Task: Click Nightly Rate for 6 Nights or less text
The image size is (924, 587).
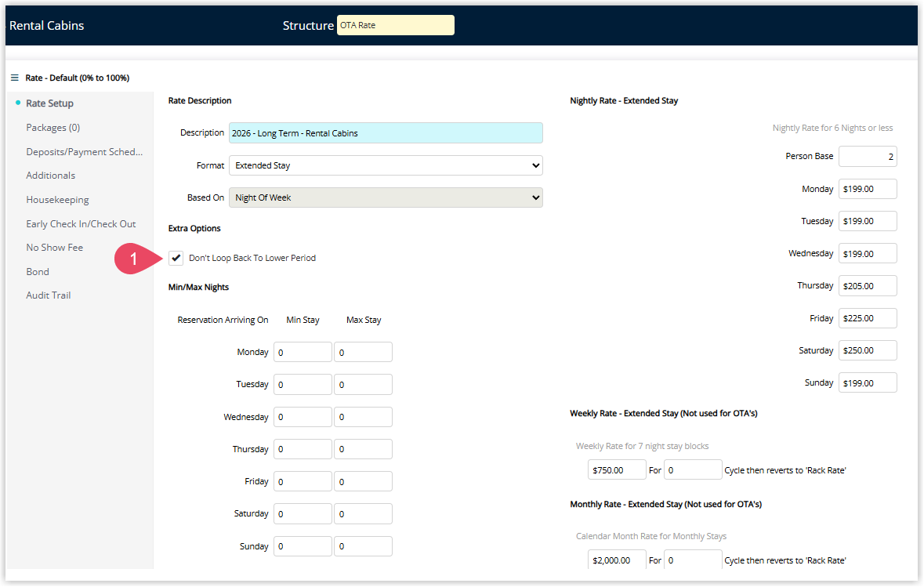Action: pyautogui.click(x=832, y=128)
